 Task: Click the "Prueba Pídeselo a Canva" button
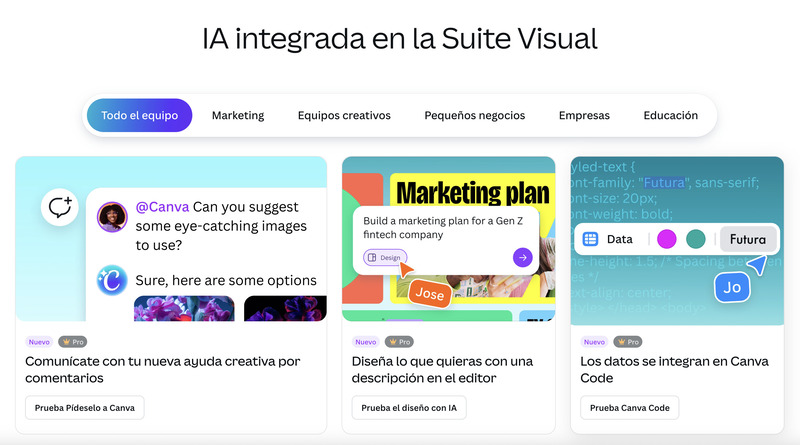[x=85, y=408]
